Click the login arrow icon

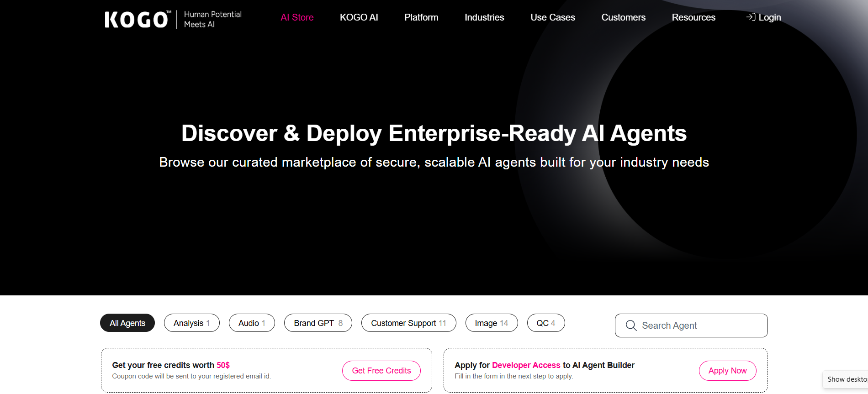coord(751,17)
